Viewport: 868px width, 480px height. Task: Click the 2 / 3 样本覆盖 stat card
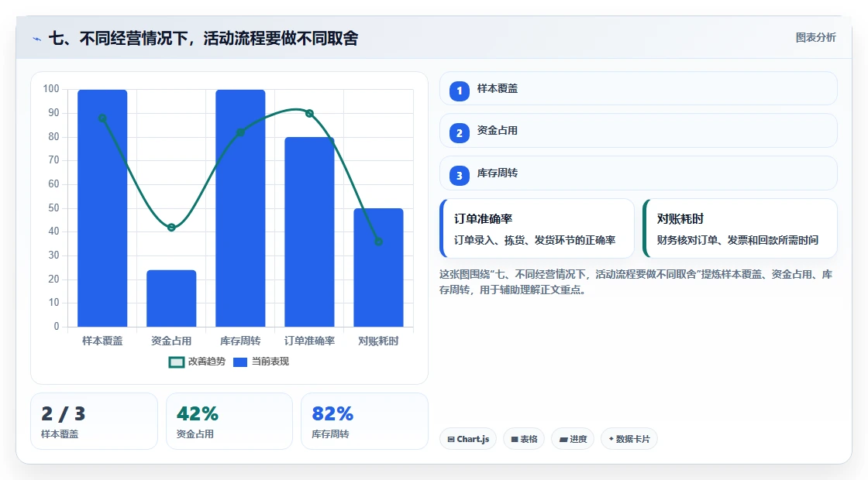pos(94,421)
